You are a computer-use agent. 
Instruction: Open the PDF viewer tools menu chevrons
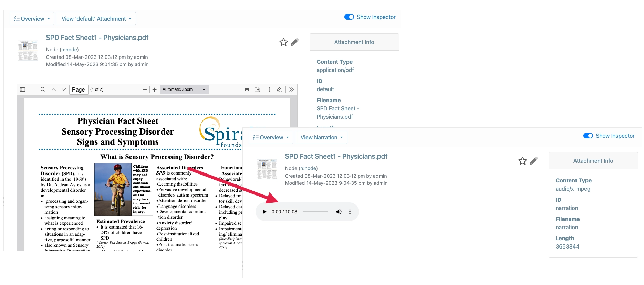click(292, 89)
